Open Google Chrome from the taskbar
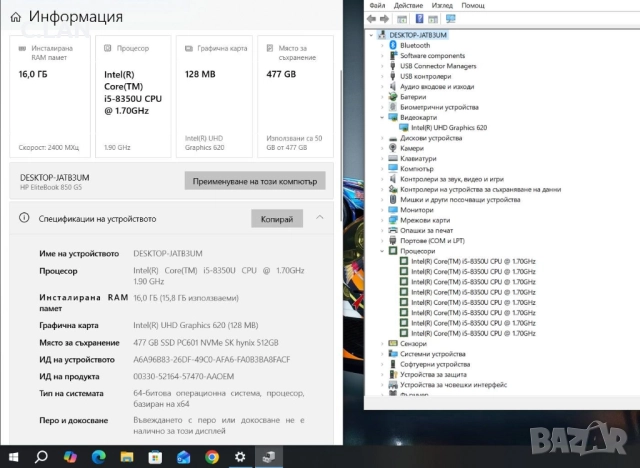 pos(211,457)
